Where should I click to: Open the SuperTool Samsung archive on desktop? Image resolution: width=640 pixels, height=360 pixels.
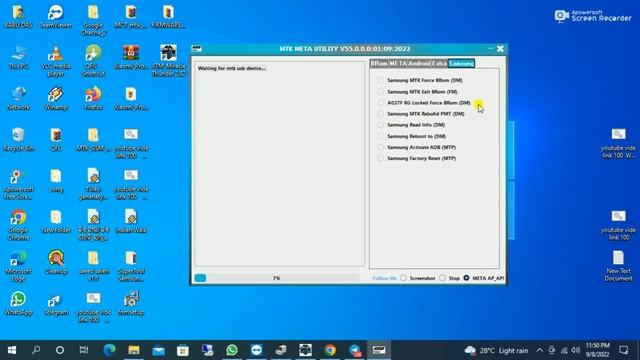point(131,266)
